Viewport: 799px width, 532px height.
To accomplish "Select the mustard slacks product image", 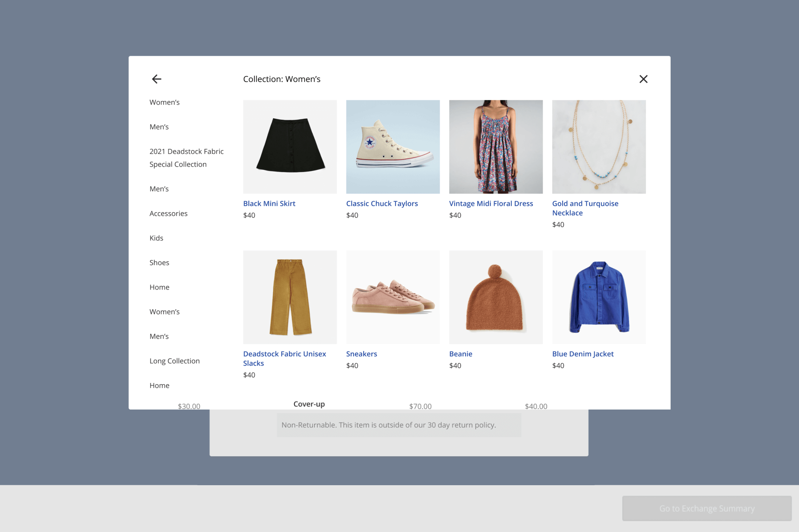I will 290,297.
